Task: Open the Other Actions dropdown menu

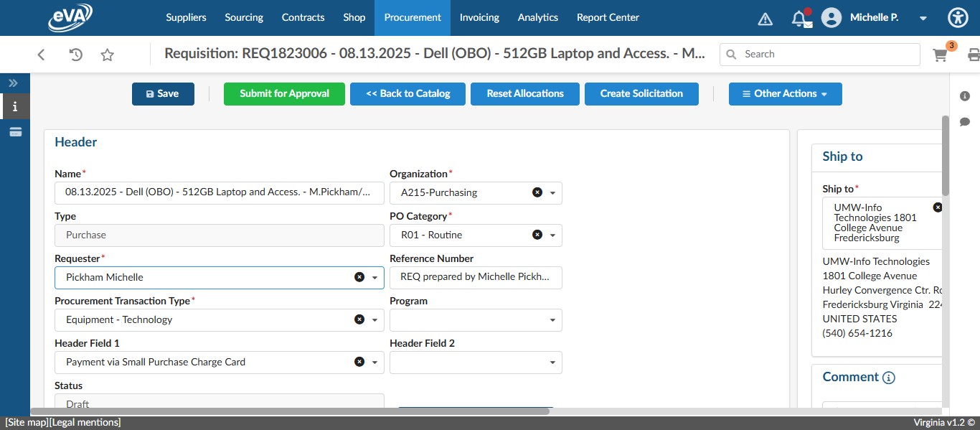Action: [785, 94]
